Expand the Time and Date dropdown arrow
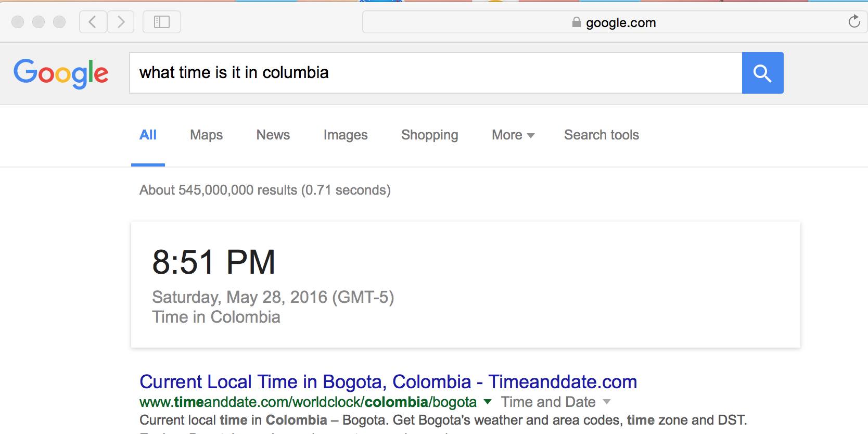This screenshot has width=868, height=434. pyautogui.click(x=607, y=402)
